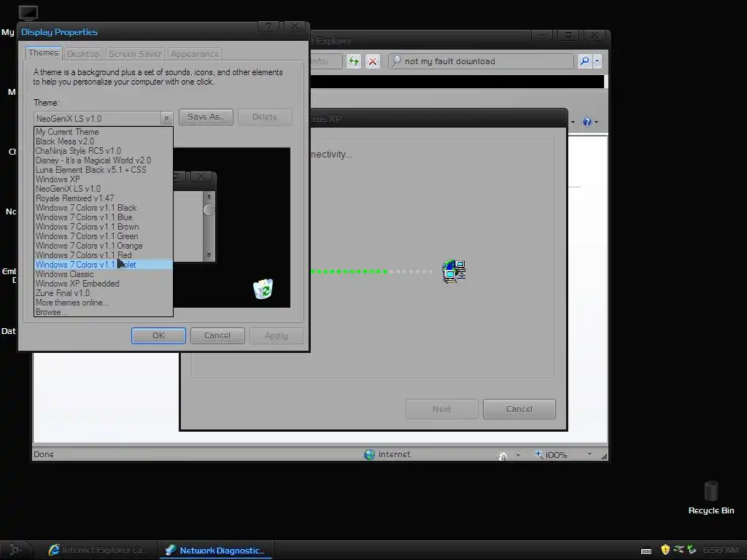This screenshot has width=747, height=560.
Task: Select Luna Element Black v5.1 theme
Action: coord(104,170)
